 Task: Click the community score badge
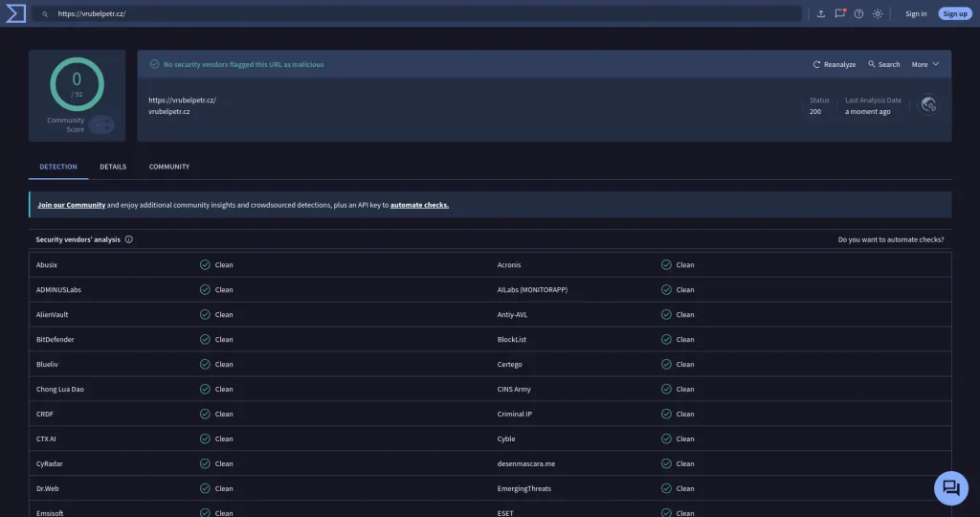pos(101,124)
